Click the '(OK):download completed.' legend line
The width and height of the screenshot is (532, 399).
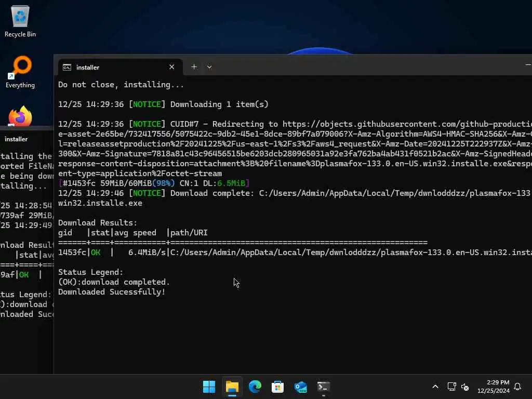coord(114,282)
